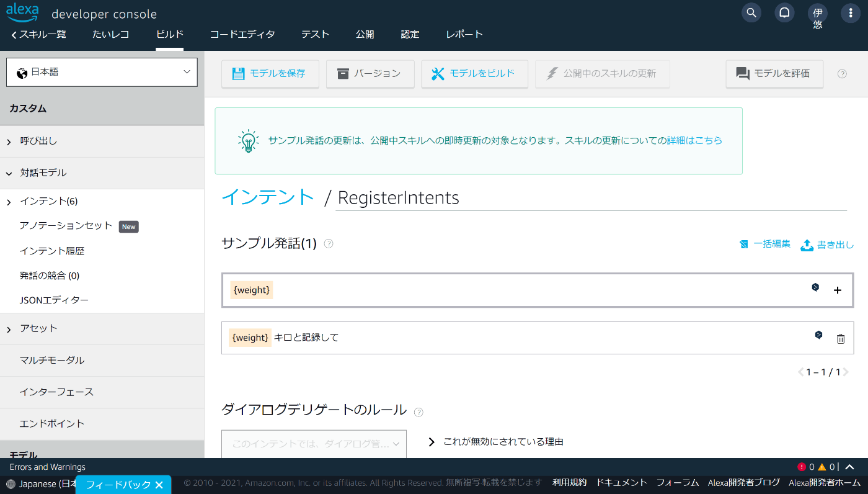Go back to スキル一覧
Screen dimensions: 868x494
point(38,34)
